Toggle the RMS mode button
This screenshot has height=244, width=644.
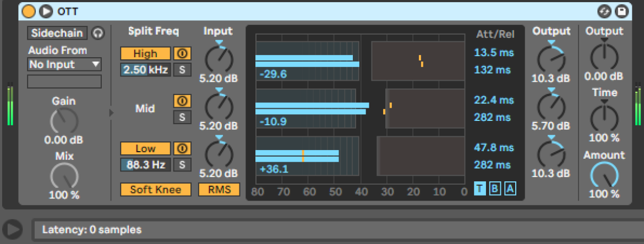pyautogui.click(x=219, y=190)
